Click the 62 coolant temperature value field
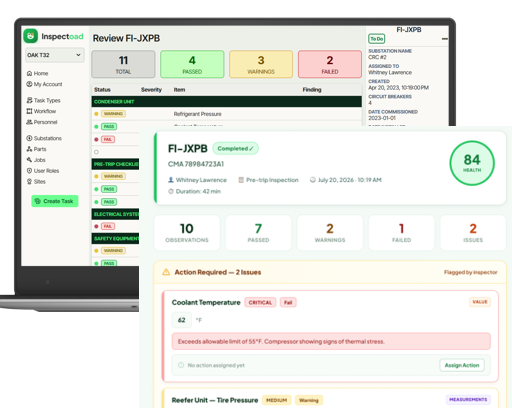Viewport: 512px width, 408px height. pos(182,320)
